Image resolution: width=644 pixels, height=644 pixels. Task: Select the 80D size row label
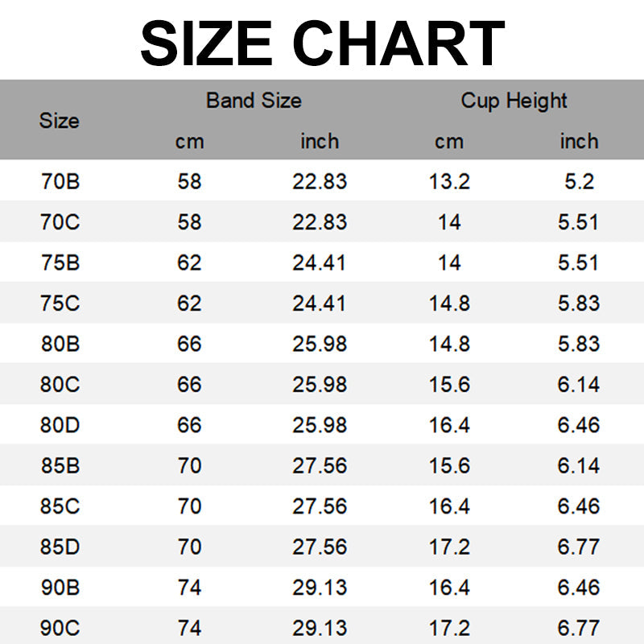point(60,424)
